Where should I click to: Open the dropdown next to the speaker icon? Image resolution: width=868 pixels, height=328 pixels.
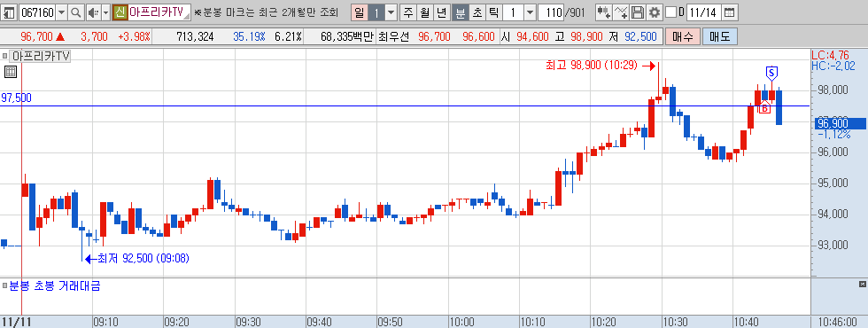point(105,12)
